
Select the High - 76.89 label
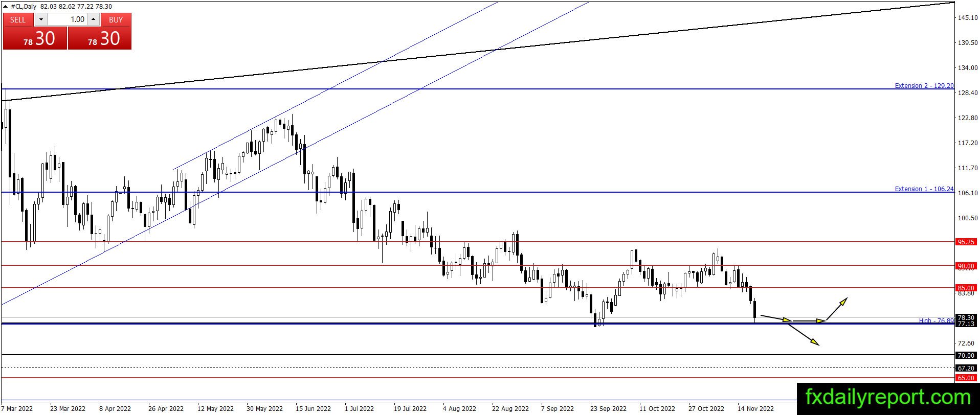pos(936,321)
